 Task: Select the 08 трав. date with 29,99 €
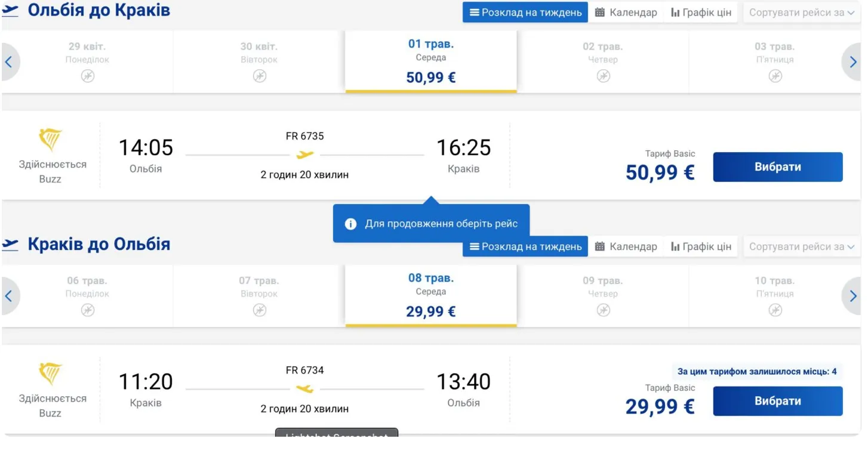point(430,296)
